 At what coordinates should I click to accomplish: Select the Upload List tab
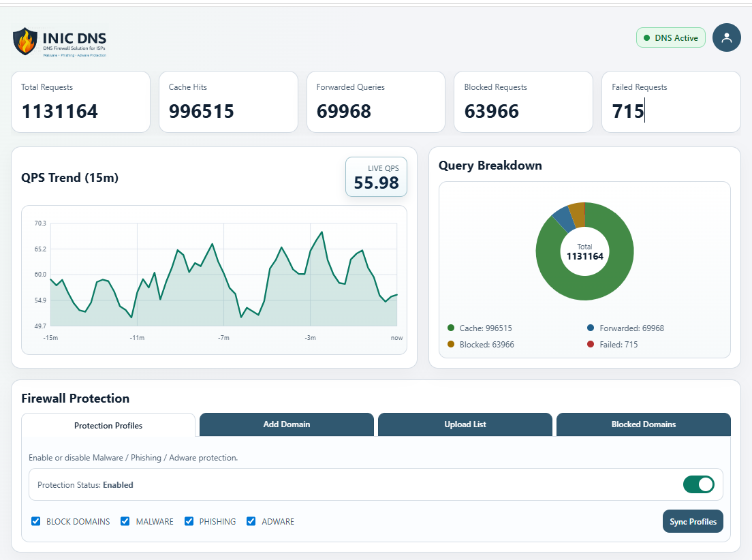[x=465, y=424]
